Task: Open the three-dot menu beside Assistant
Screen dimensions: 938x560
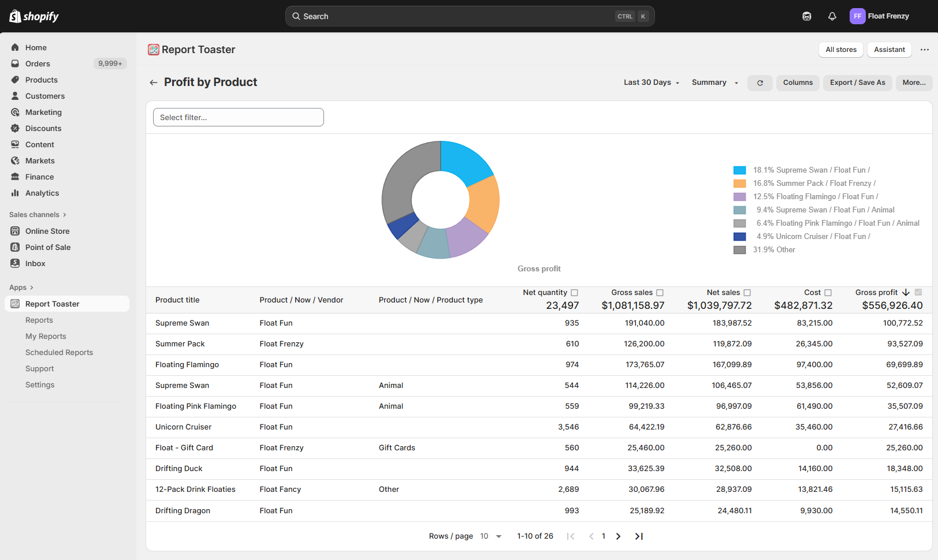Action: [x=924, y=50]
